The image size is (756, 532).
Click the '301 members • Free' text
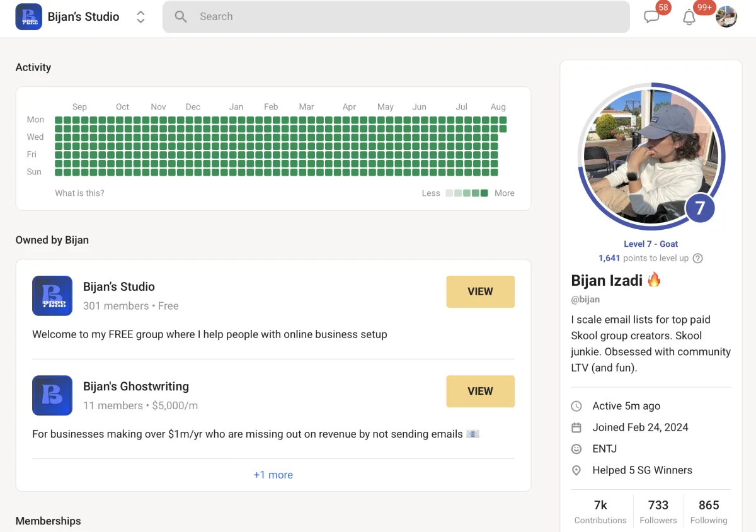(x=131, y=306)
